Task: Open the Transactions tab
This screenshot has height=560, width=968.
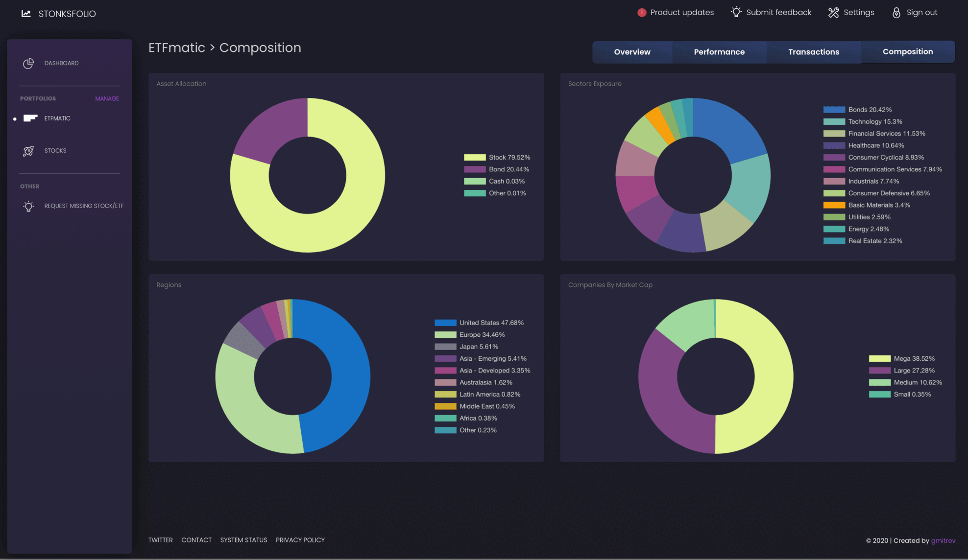Action: coord(813,52)
